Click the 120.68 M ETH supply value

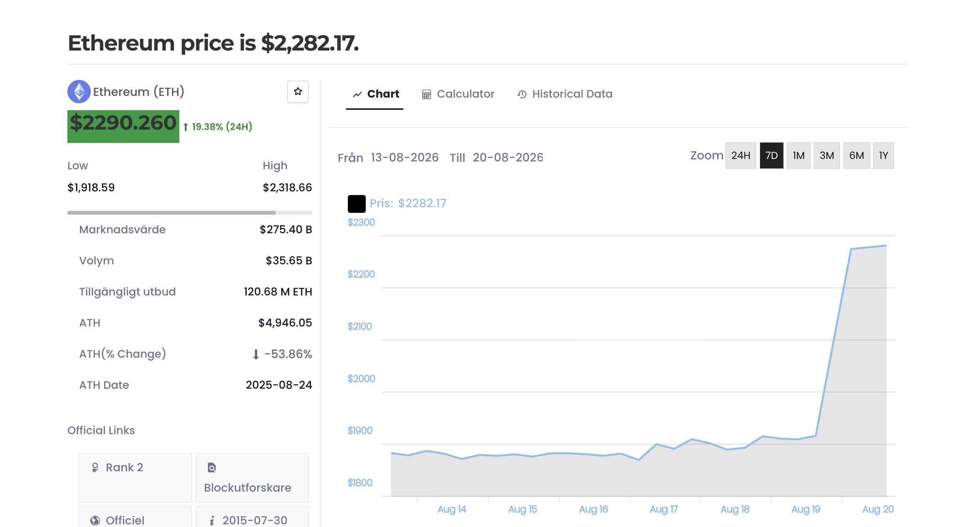coord(278,292)
